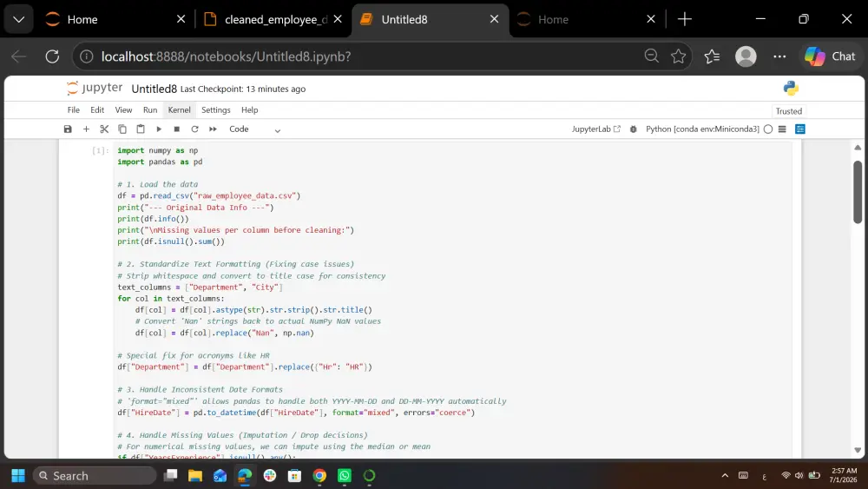Open browser settings and more menu

tap(779, 56)
